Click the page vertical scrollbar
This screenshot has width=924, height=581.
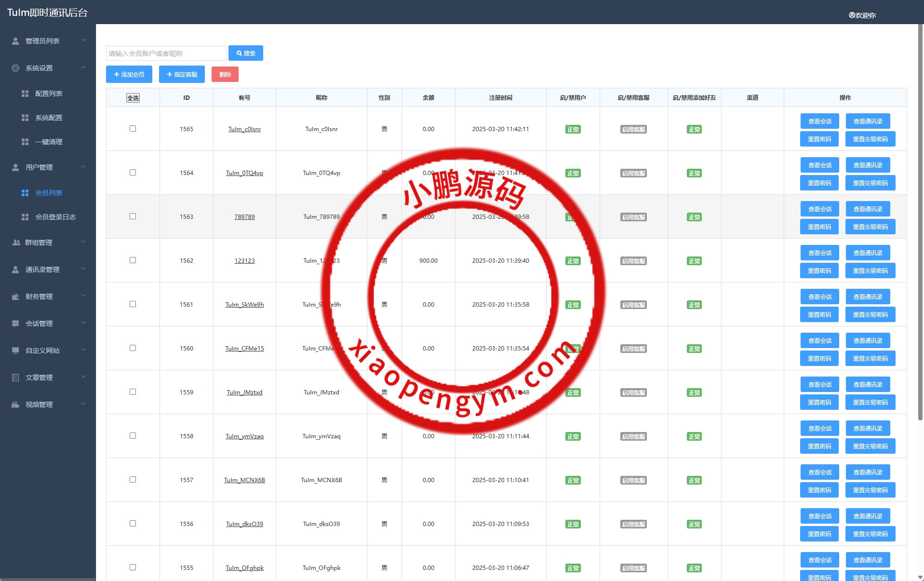(921, 222)
